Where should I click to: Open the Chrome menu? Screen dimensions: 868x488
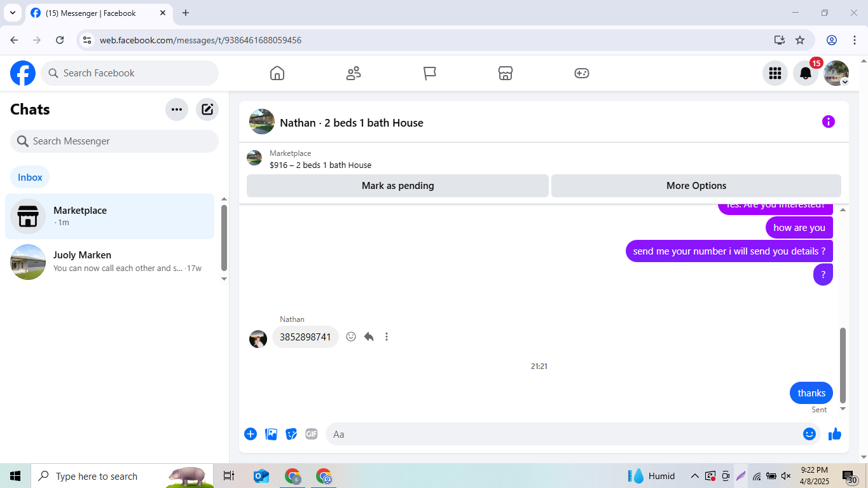(854, 40)
